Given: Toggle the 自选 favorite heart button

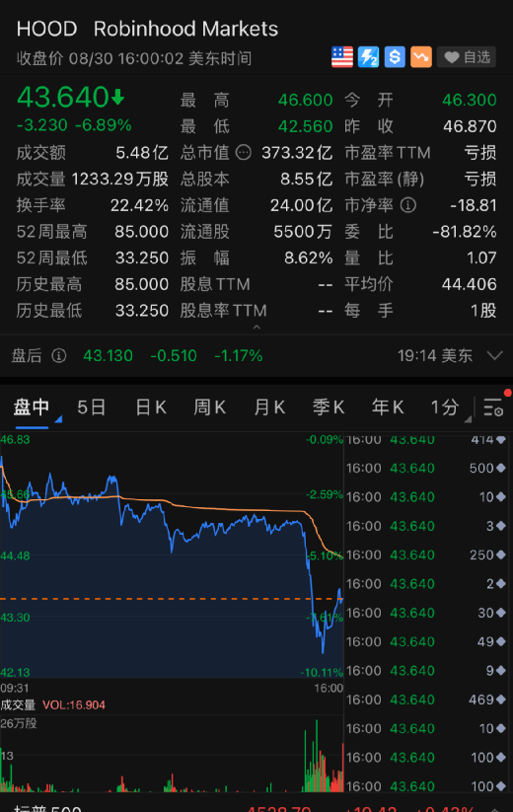Looking at the screenshot, I should 467,57.
